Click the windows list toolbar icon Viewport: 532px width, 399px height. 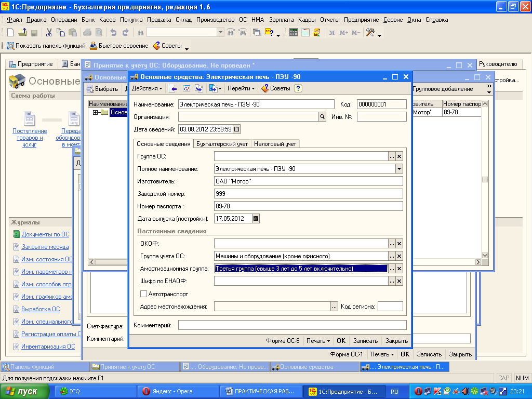click(257, 33)
